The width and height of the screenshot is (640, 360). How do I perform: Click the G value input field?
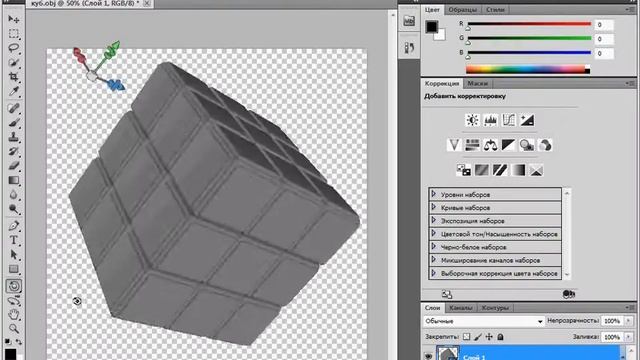(604, 39)
